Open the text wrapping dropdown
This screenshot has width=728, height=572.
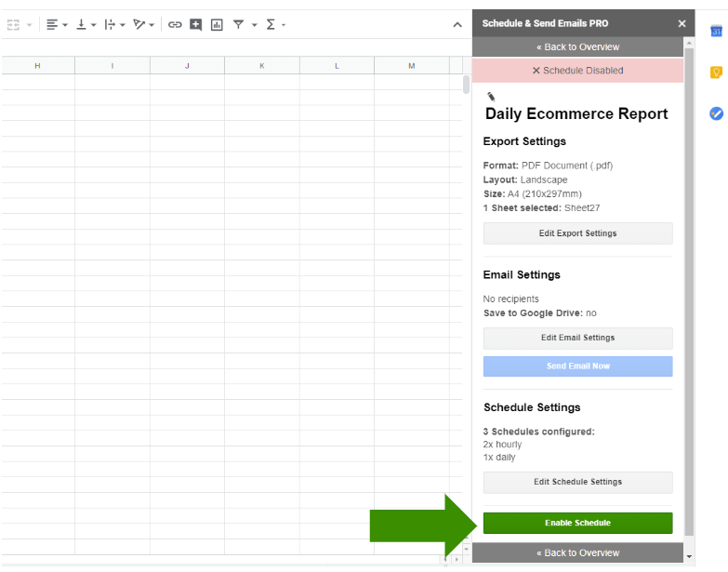(x=114, y=24)
